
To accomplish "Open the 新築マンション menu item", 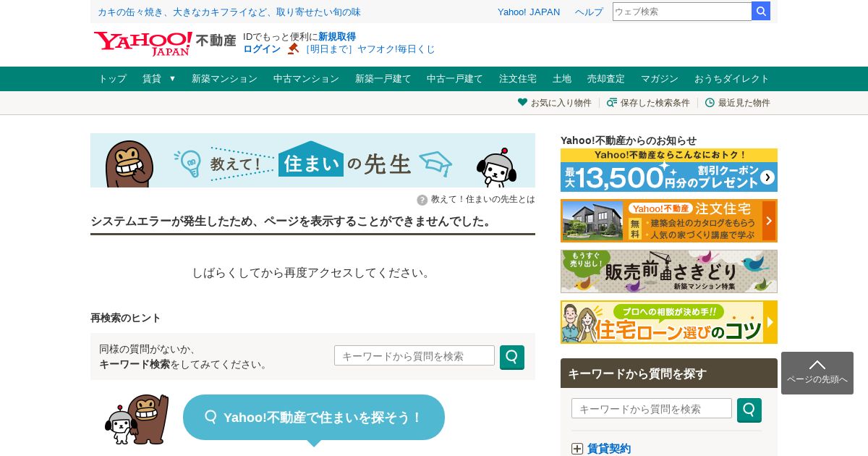I will (x=224, y=79).
